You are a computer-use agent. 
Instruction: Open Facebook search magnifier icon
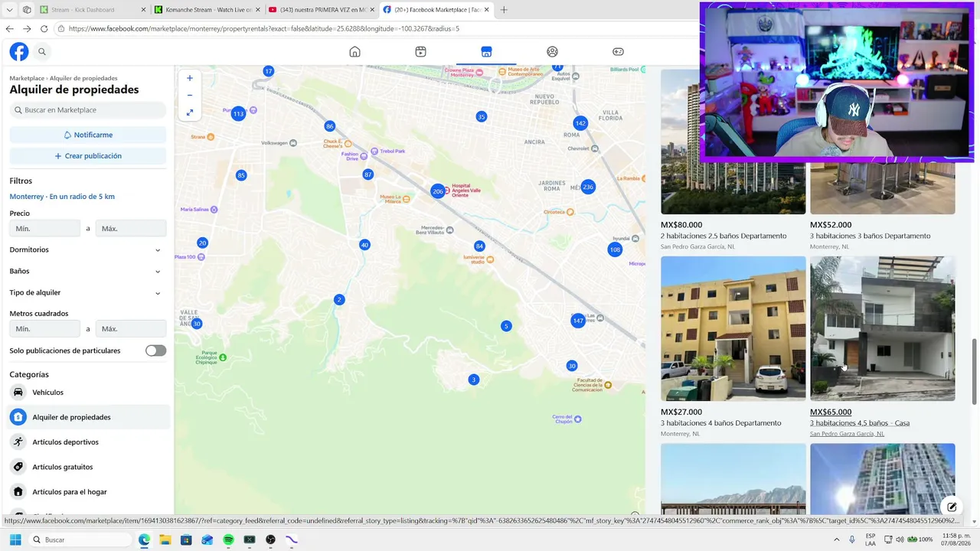tap(42, 52)
